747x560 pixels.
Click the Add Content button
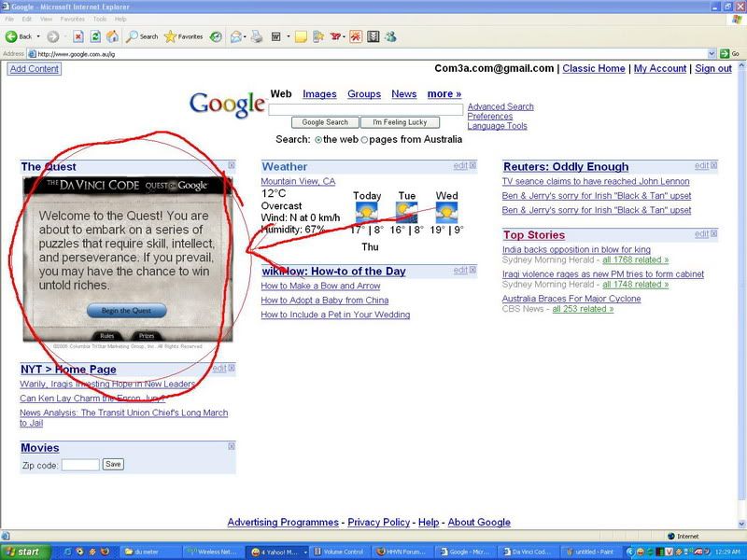coord(35,68)
